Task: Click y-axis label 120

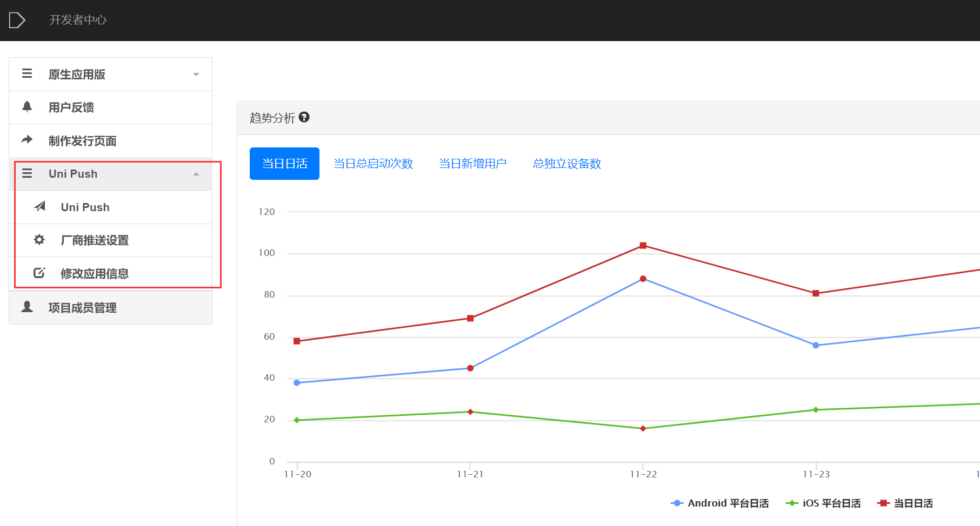Action: coord(266,212)
